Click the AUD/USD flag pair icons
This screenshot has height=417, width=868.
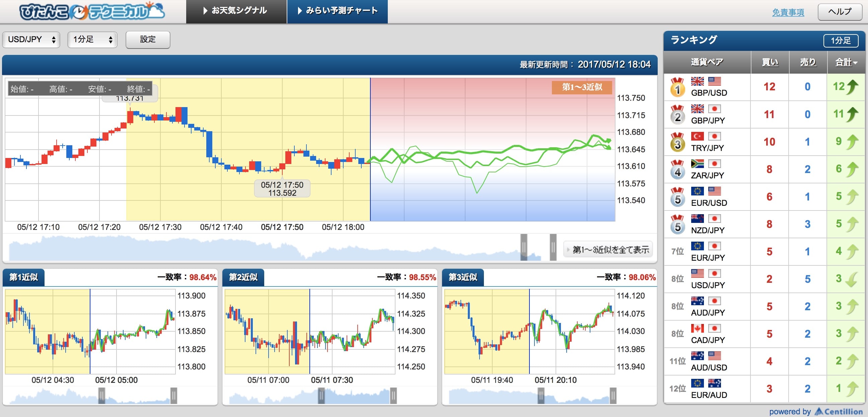tap(706, 356)
